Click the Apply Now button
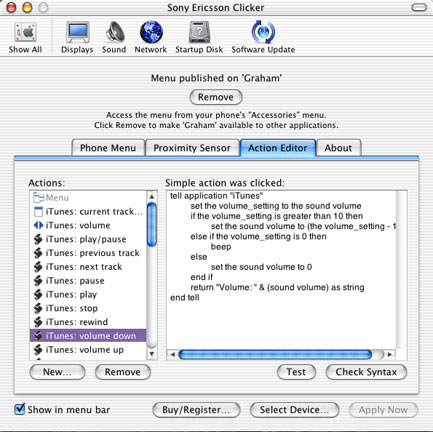This screenshot has width=433, height=432. click(383, 410)
